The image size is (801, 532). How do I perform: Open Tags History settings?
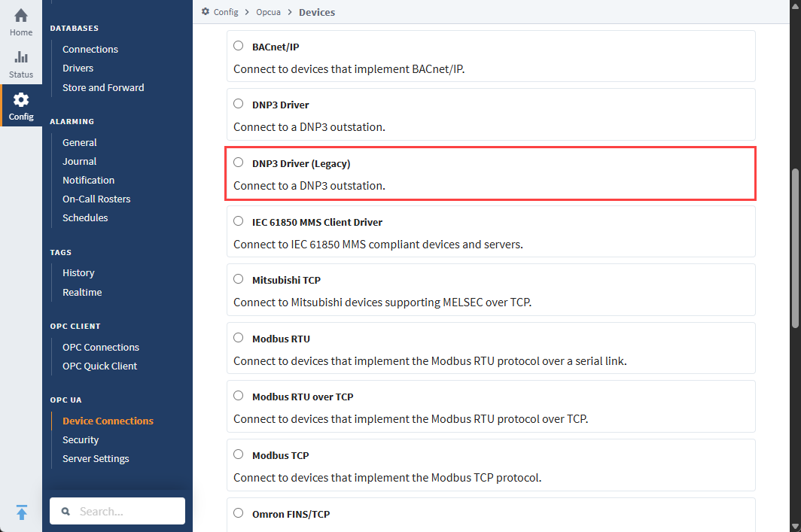pos(78,272)
